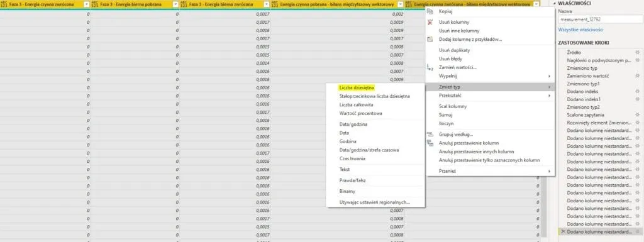Open filter dropdown of Faza 3 - Energia bierna zwrócona
The height and width of the screenshot is (242, 644).
(x=266, y=4)
